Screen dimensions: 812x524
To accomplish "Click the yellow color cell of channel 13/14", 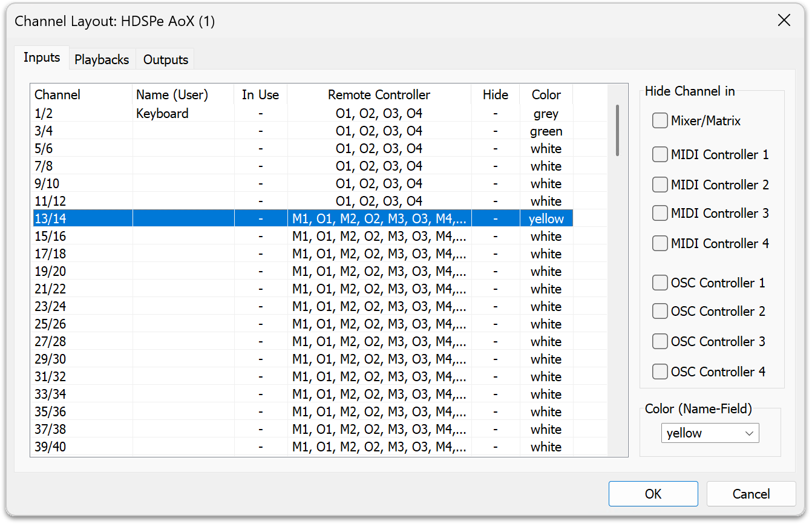I will pyautogui.click(x=546, y=219).
